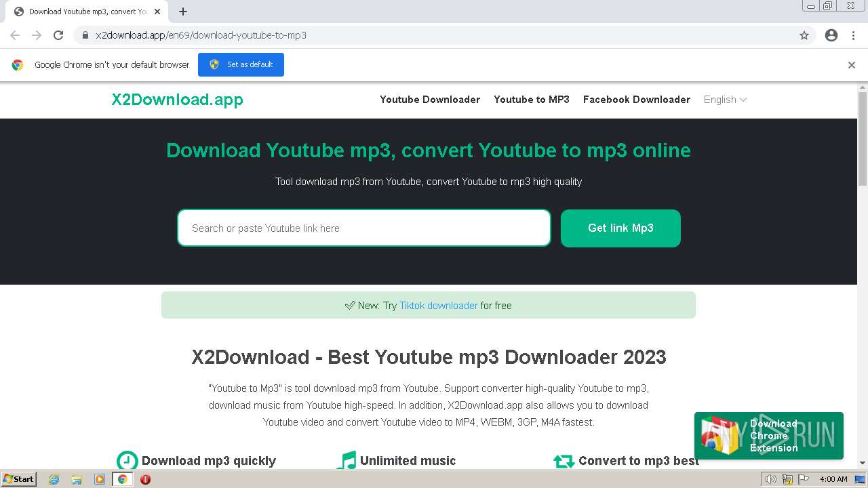The height and width of the screenshot is (488, 868).
Task: Click the convert arrows icon beside Convert to mp3
Action: click(564, 461)
